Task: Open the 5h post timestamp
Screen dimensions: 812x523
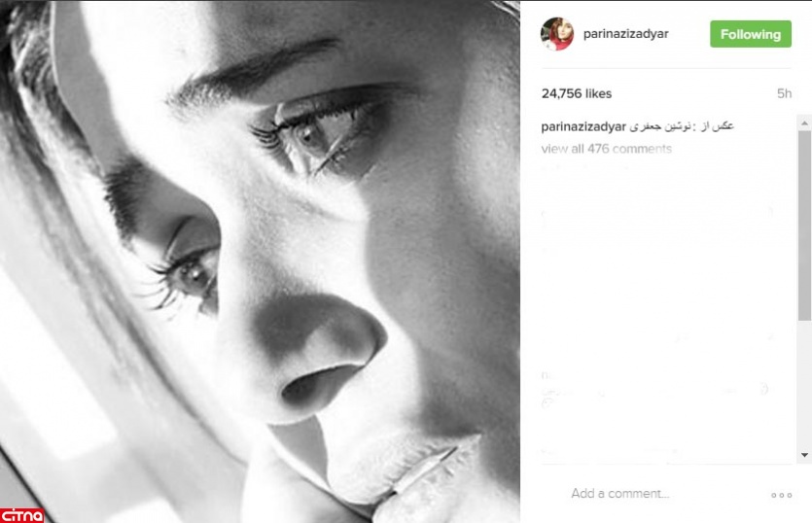Action: tap(784, 93)
